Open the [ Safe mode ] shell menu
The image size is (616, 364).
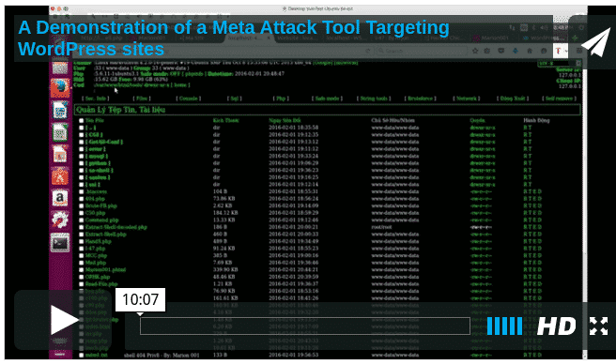tap(327, 99)
